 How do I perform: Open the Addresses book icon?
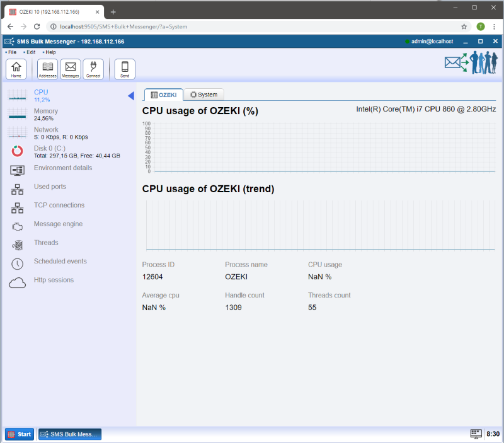(47, 69)
